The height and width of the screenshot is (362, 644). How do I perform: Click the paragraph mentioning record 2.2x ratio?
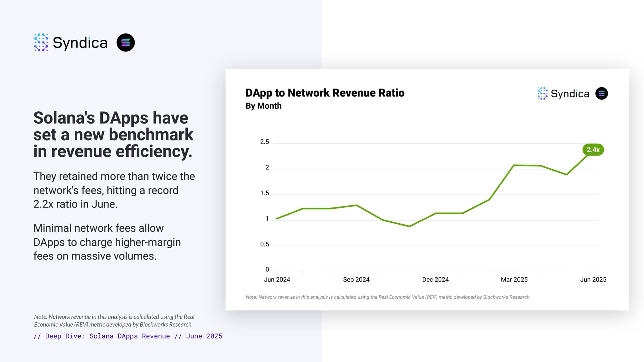coord(114,190)
